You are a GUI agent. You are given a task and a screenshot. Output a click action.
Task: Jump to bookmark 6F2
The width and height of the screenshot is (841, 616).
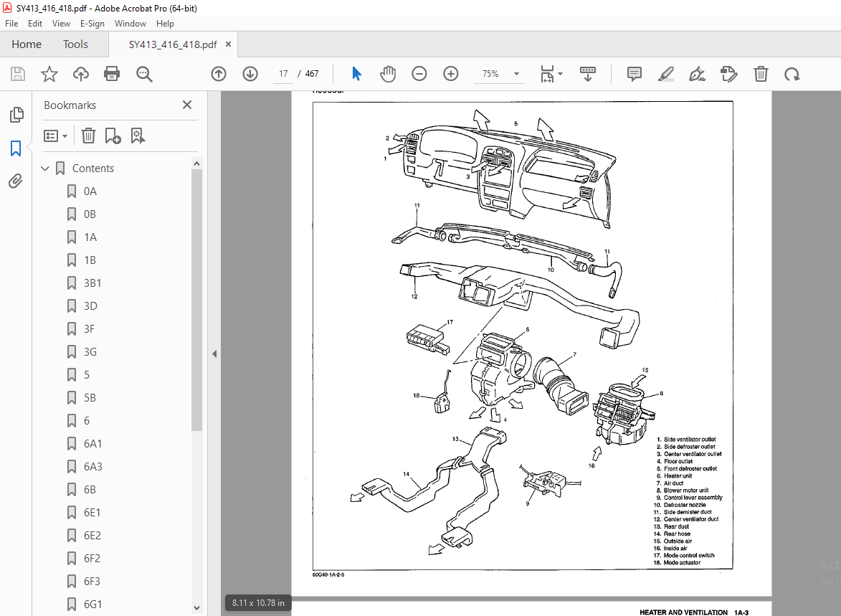point(92,559)
